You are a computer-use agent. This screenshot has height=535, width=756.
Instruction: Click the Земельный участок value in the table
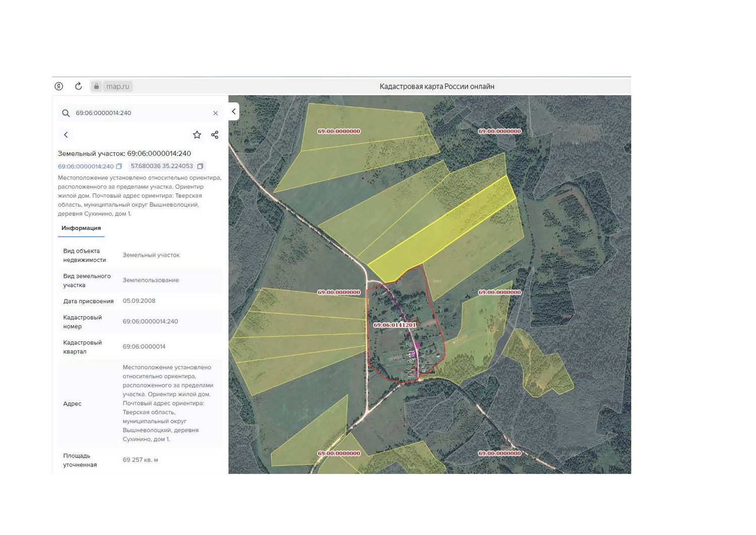pos(151,255)
